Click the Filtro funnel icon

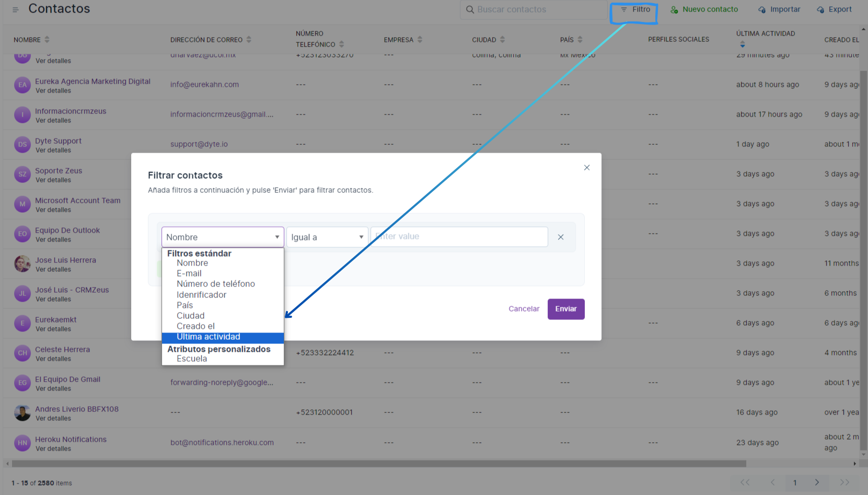[x=623, y=9]
